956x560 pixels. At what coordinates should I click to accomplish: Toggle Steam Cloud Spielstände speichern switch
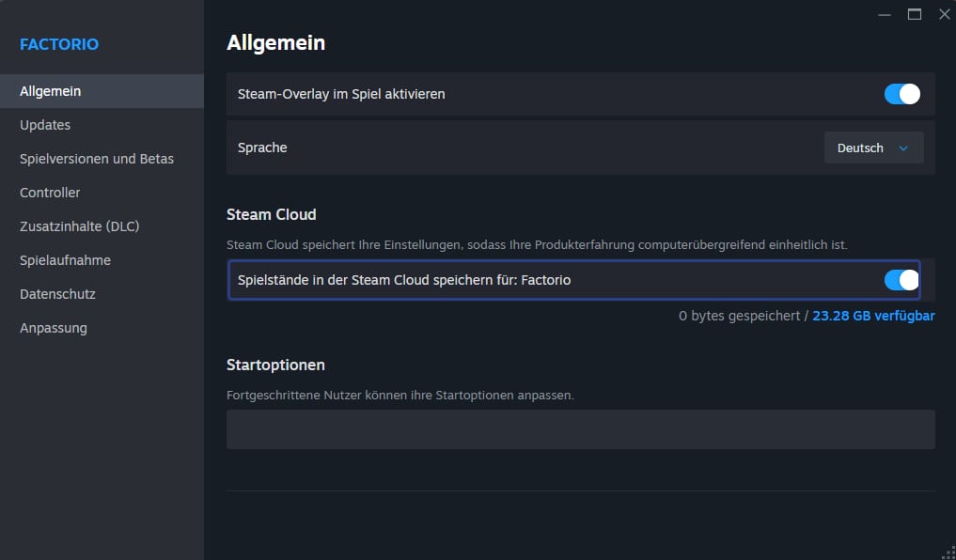pyautogui.click(x=901, y=280)
